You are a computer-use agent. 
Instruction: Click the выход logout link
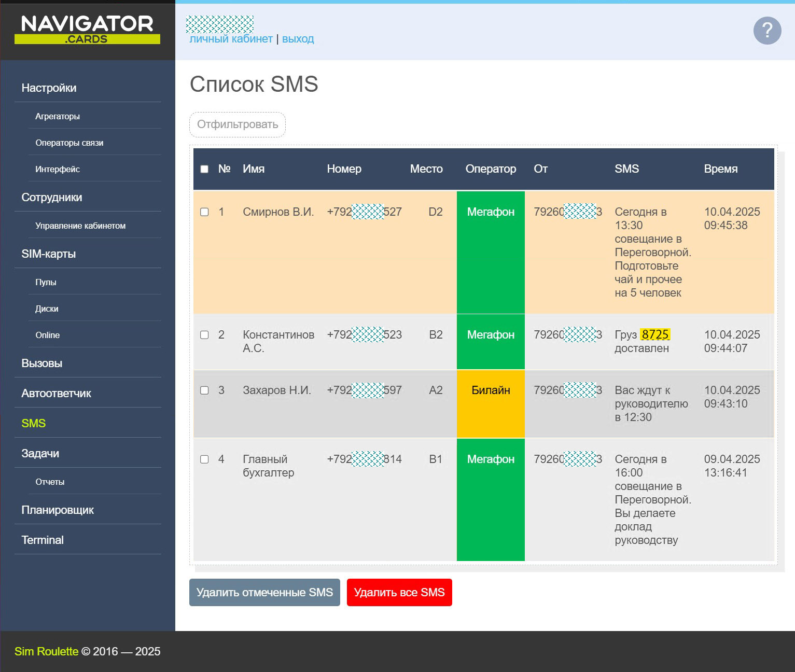298,39
